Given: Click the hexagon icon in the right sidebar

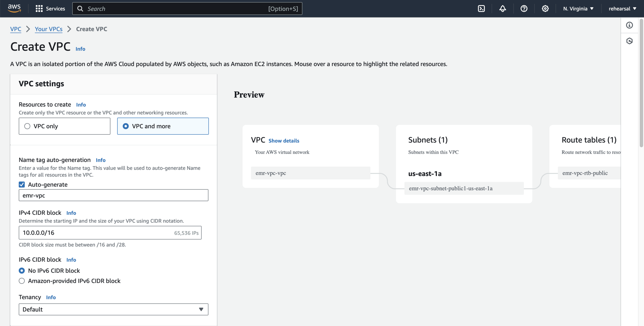Looking at the screenshot, I should pyautogui.click(x=629, y=41).
